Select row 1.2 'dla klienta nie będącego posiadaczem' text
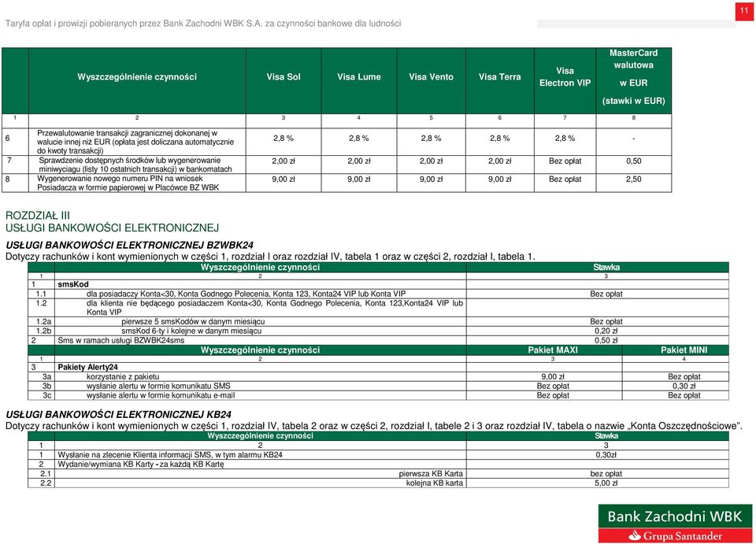 pos(275,307)
